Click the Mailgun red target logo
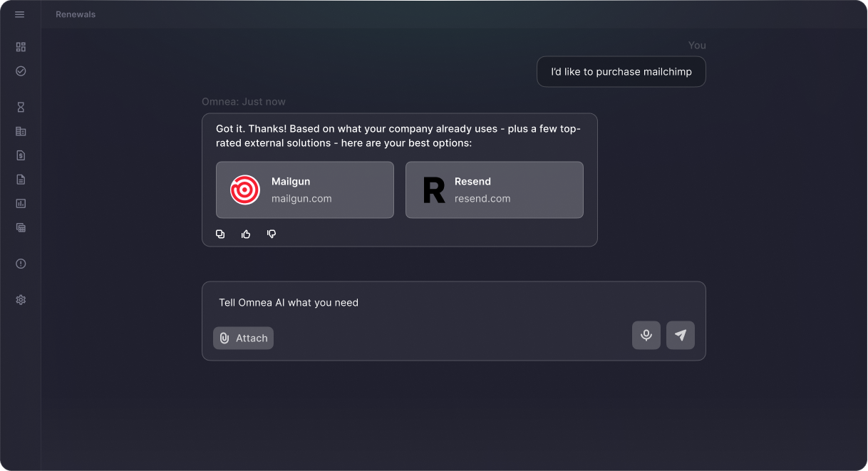The height and width of the screenshot is (471, 868). [x=245, y=190]
